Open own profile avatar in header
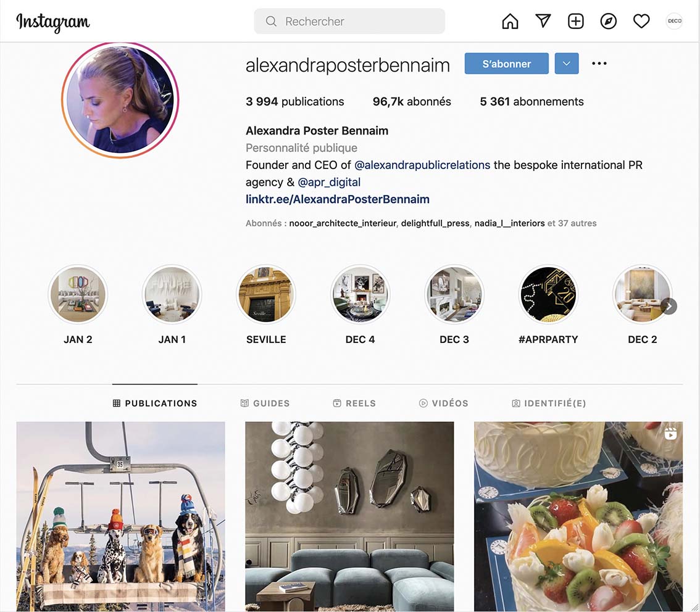This screenshot has height=612, width=700. [674, 21]
